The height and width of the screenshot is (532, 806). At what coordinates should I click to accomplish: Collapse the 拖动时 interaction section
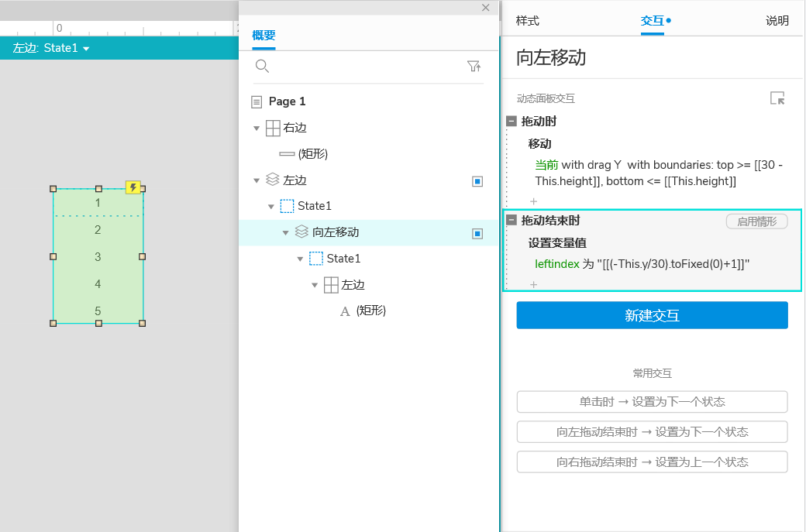coord(511,121)
